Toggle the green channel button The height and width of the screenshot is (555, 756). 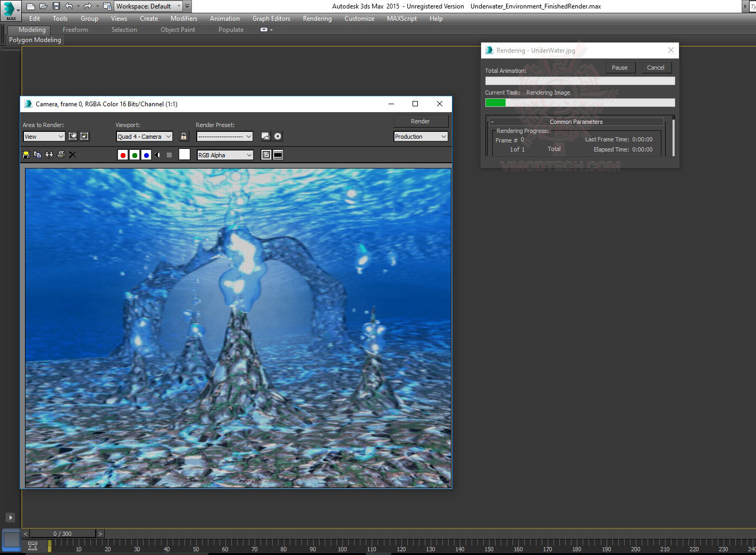[x=135, y=155]
